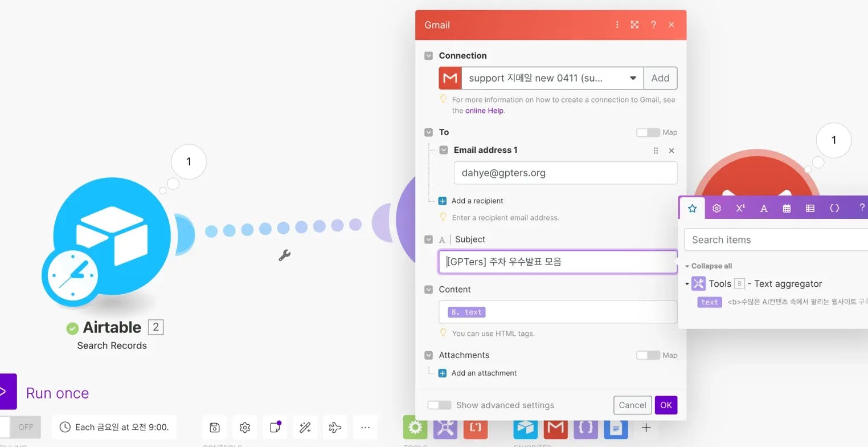Open the schedule Each 금요일 at 오전 9:00
The width and height of the screenshot is (868, 447).
pyautogui.click(x=114, y=427)
